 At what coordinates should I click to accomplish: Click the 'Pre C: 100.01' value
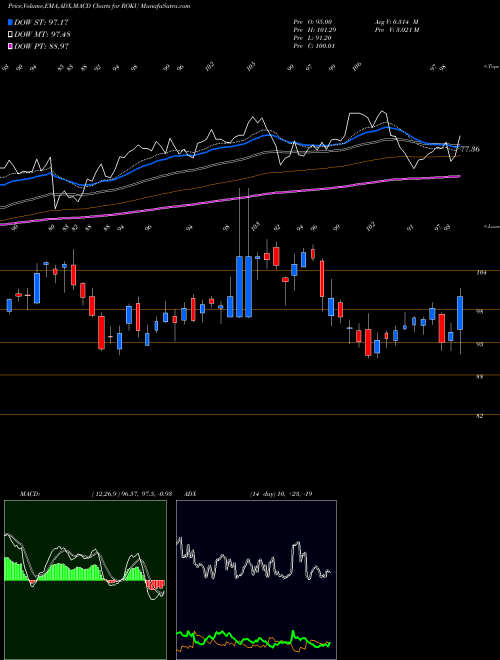pos(315,46)
